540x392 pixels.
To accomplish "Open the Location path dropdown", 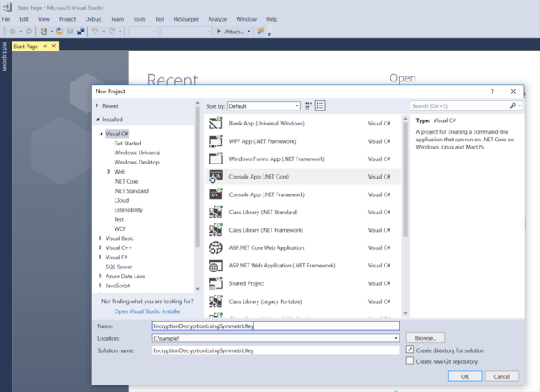I will [x=395, y=338].
